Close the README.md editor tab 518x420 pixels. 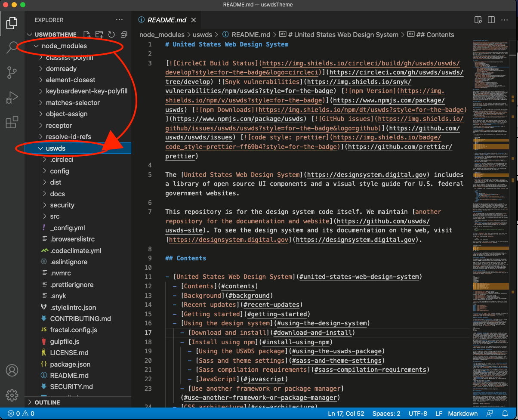194,20
